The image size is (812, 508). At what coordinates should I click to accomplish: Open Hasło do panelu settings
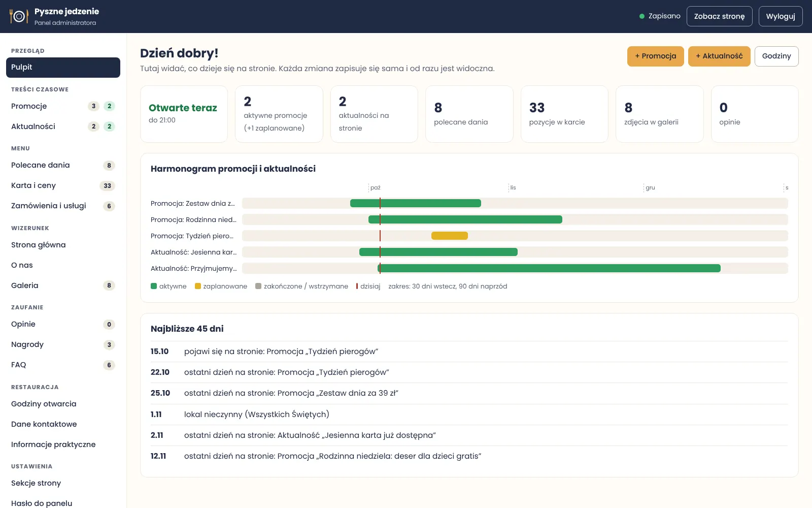pos(63,502)
